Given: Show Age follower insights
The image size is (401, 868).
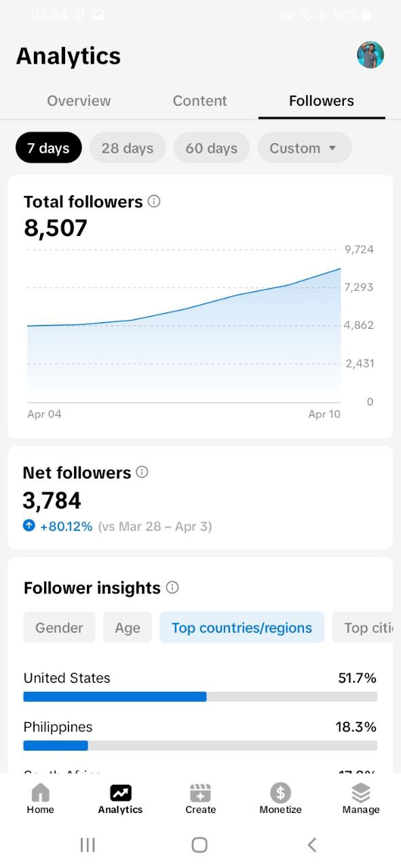Looking at the screenshot, I should click(x=128, y=627).
